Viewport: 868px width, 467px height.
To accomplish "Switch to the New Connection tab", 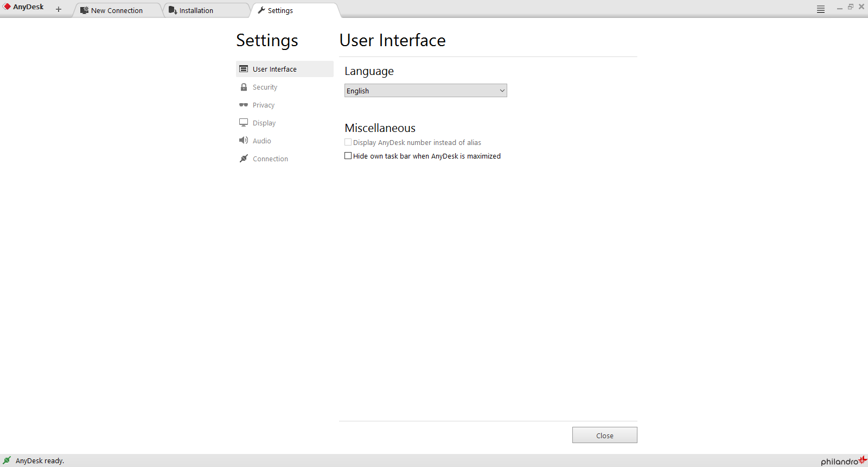I will pos(117,10).
